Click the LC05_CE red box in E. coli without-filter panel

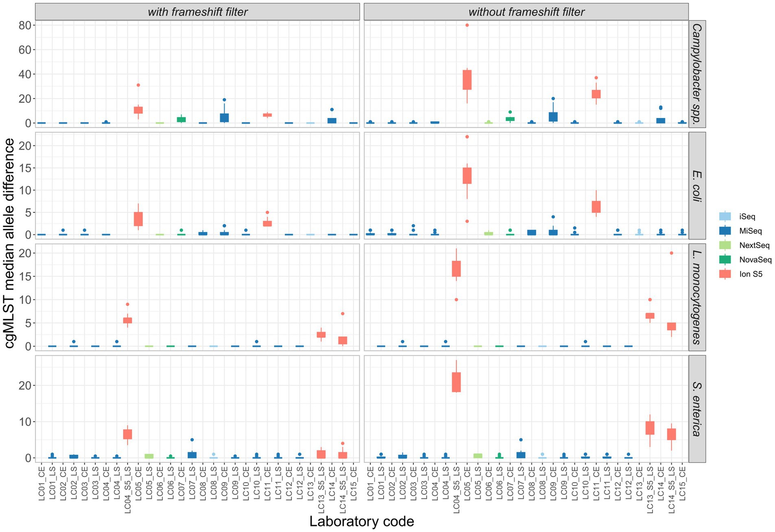point(467,176)
